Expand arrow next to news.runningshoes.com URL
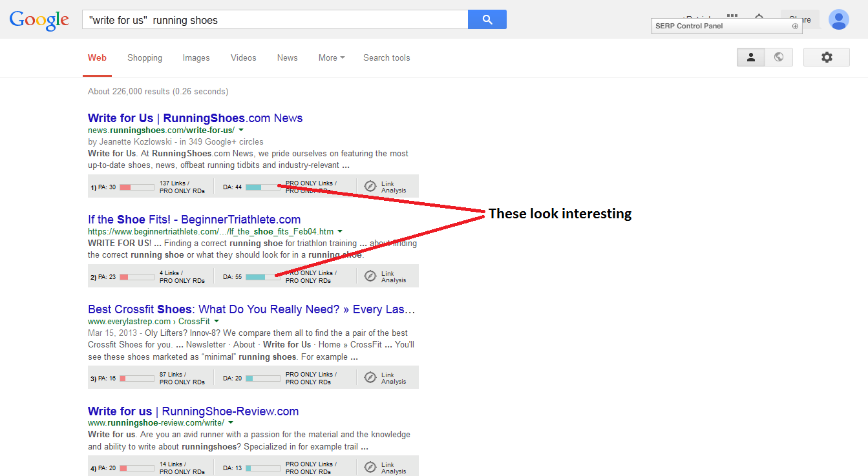This screenshot has width=868, height=476. (241, 130)
